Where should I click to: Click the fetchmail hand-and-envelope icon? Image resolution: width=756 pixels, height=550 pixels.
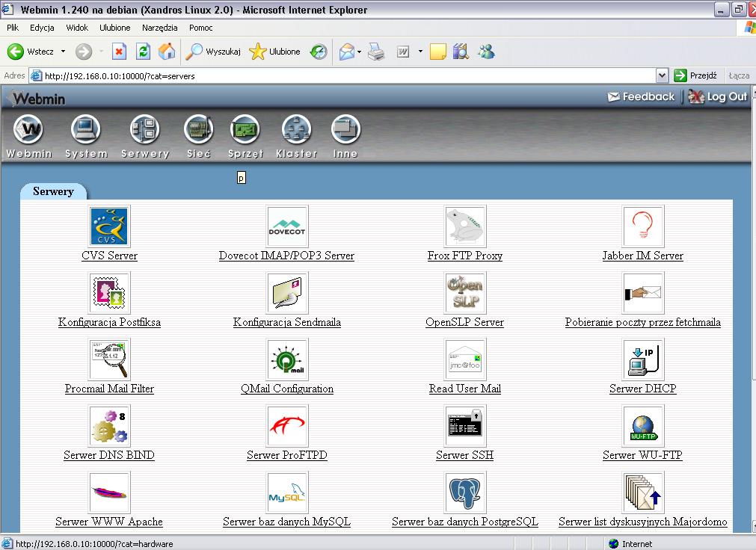click(642, 293)
